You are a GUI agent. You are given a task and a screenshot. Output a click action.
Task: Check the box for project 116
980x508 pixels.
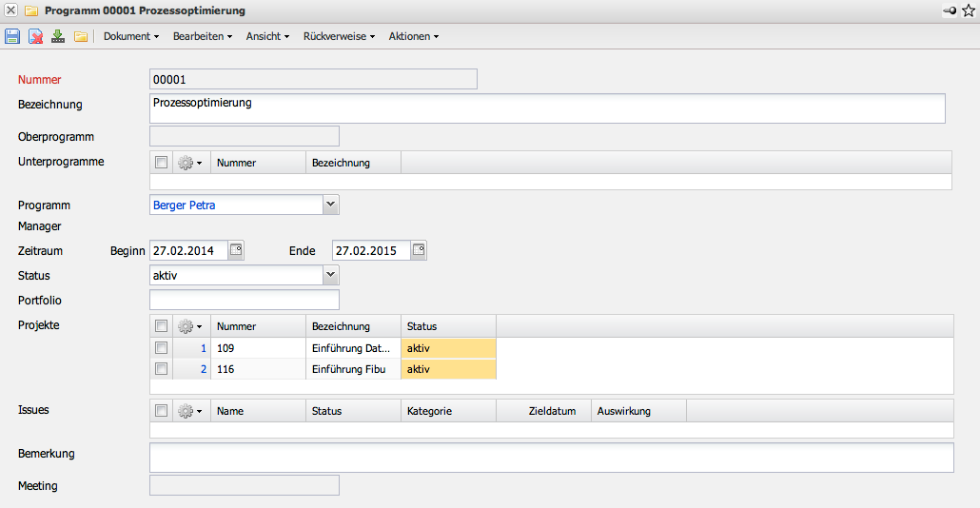tap(161, 369)
